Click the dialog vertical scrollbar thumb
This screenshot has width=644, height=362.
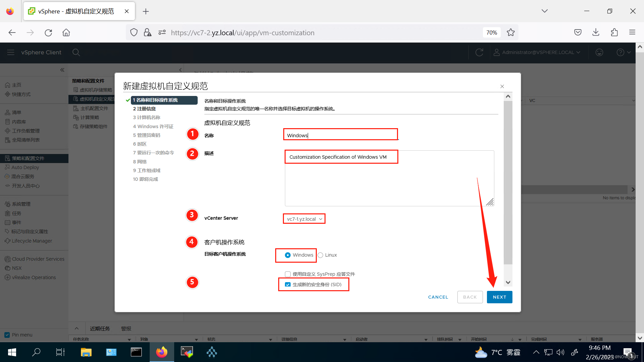(508, 183)
